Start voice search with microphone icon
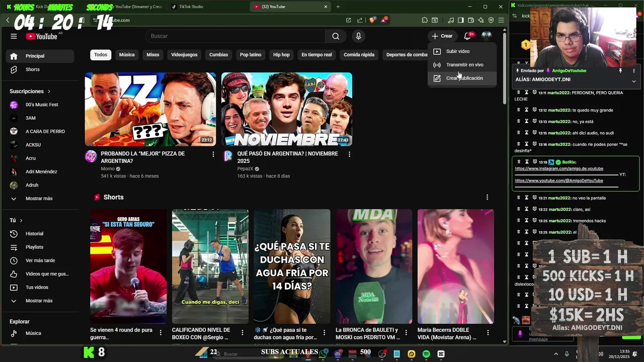The width and height of the screenshot is (644, 362). [358, 36]
